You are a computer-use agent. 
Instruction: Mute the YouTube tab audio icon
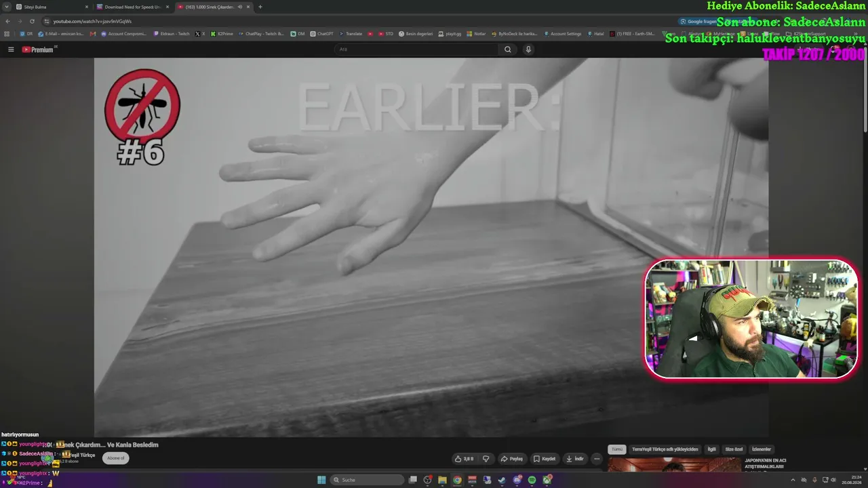point(239,7)
